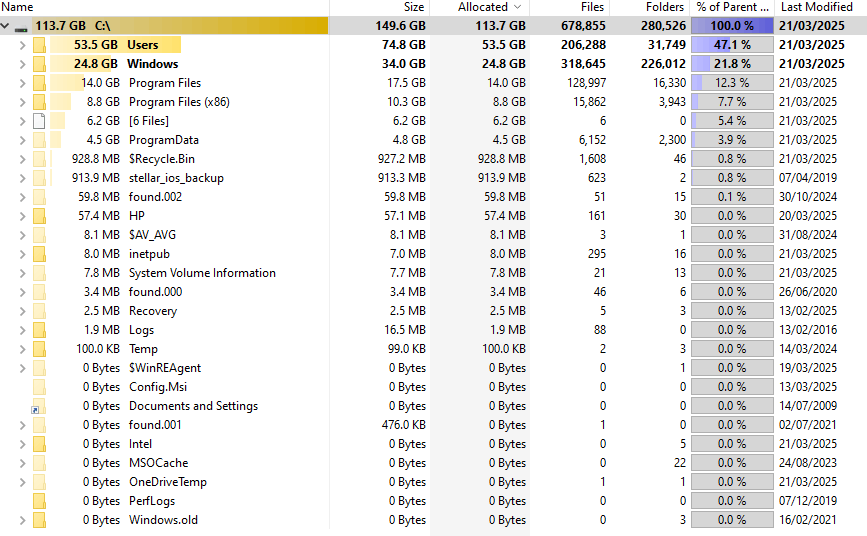Click the OneDriveTemp folder icon
The image size is (867, 536).
tap(39, 482)
